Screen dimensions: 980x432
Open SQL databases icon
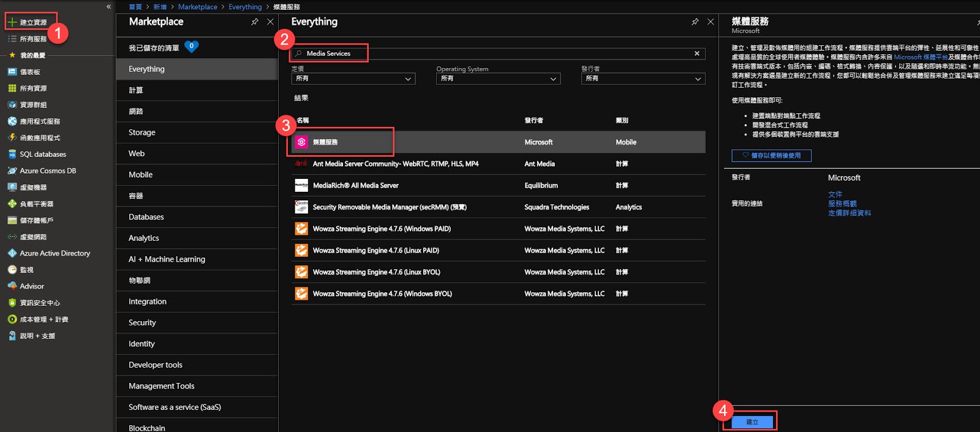pyautogui.click(x=12, y=154)
